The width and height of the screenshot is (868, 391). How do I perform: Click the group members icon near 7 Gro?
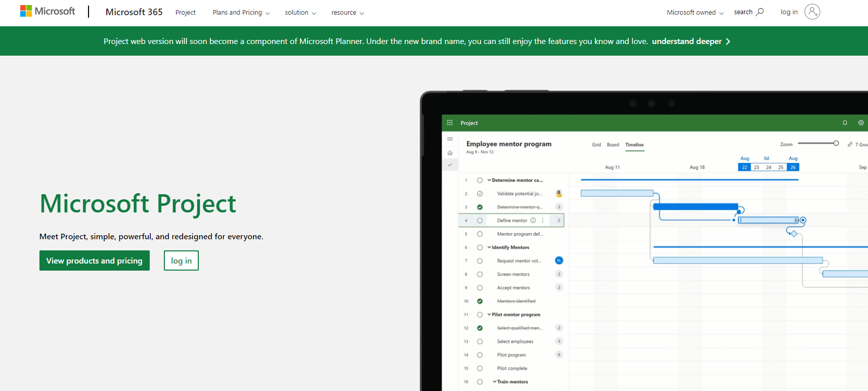[850, 145]
